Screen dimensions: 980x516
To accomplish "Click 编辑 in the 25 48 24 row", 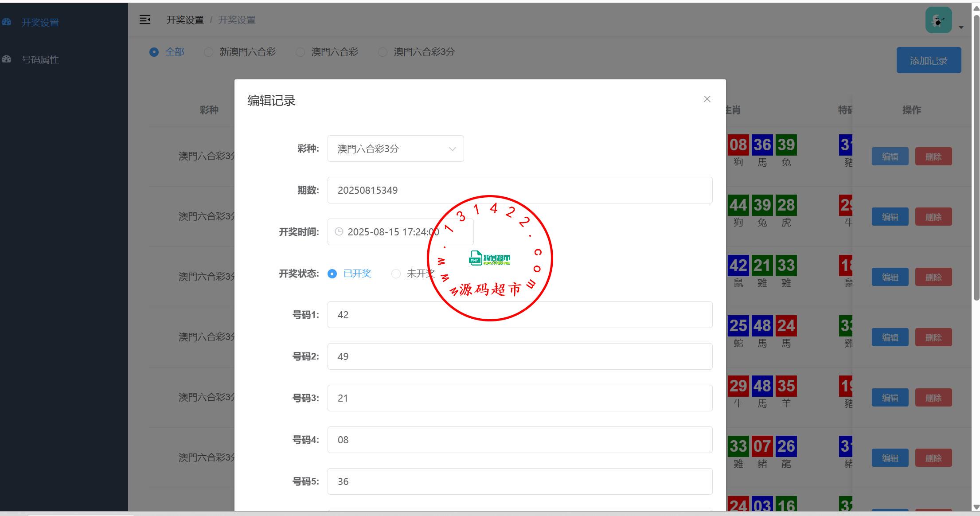I will [x=890, y=337].
